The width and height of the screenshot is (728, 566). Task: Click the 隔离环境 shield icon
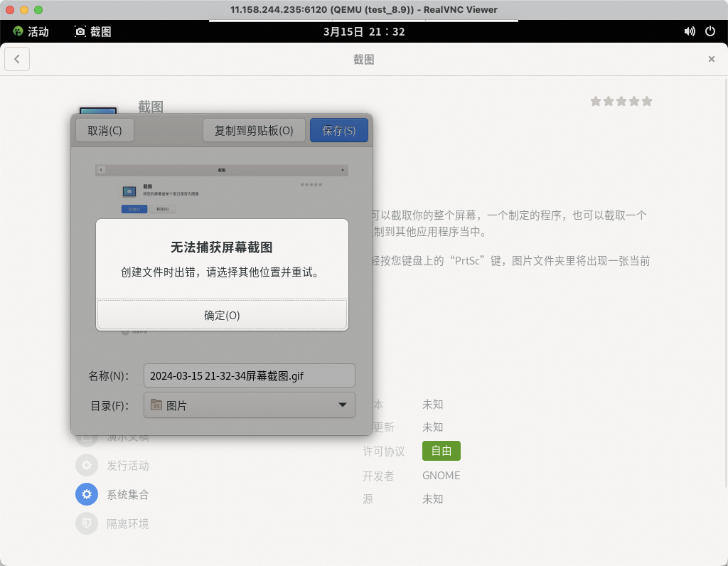(87, 523)
